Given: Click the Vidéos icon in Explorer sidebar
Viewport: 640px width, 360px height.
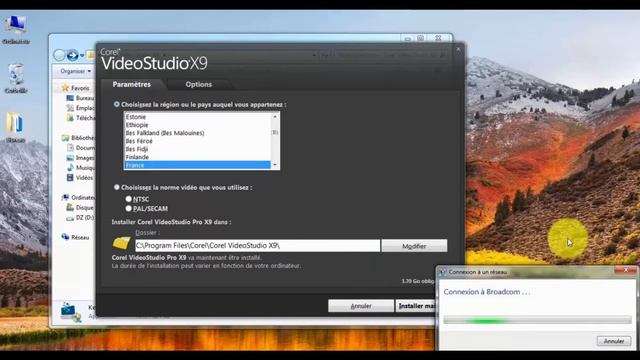Looking at the screenshot, I should tap(70, 178).
